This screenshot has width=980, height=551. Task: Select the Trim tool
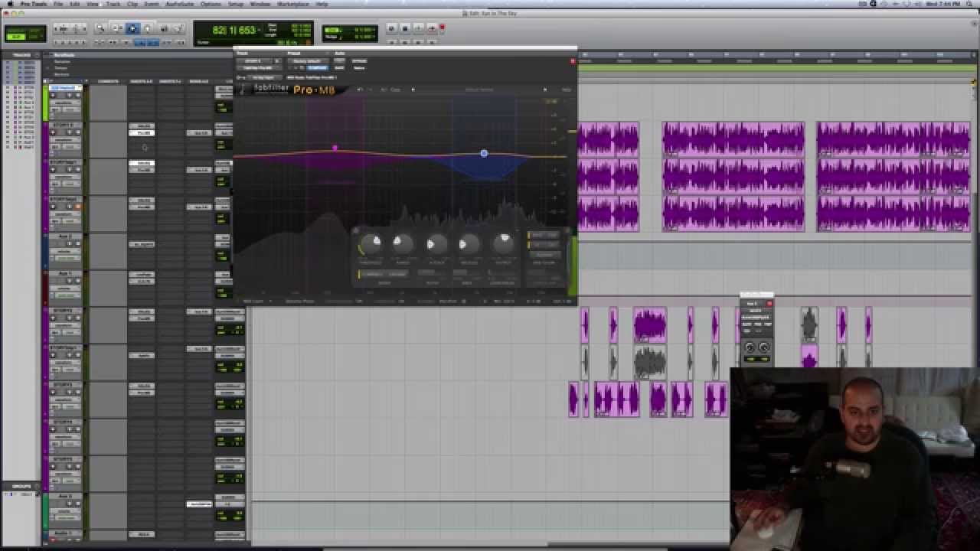pyautogui.click(x=116, y=28)
